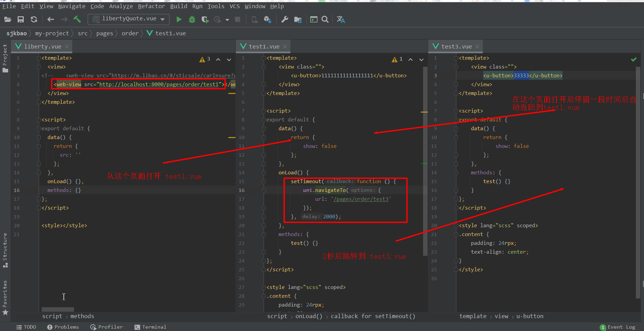
Task: Click the '/pages/order/test3' url link
Action: tap(361, 199)
